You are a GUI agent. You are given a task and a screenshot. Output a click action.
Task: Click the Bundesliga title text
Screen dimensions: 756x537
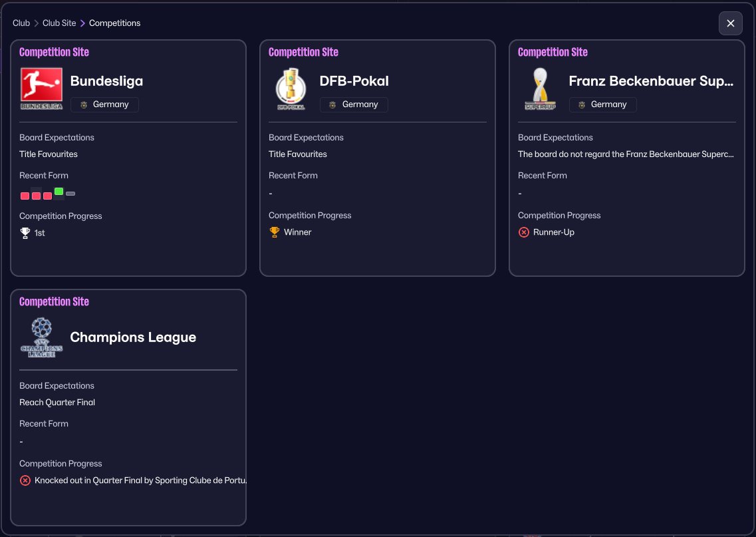(x=106, y=81)
